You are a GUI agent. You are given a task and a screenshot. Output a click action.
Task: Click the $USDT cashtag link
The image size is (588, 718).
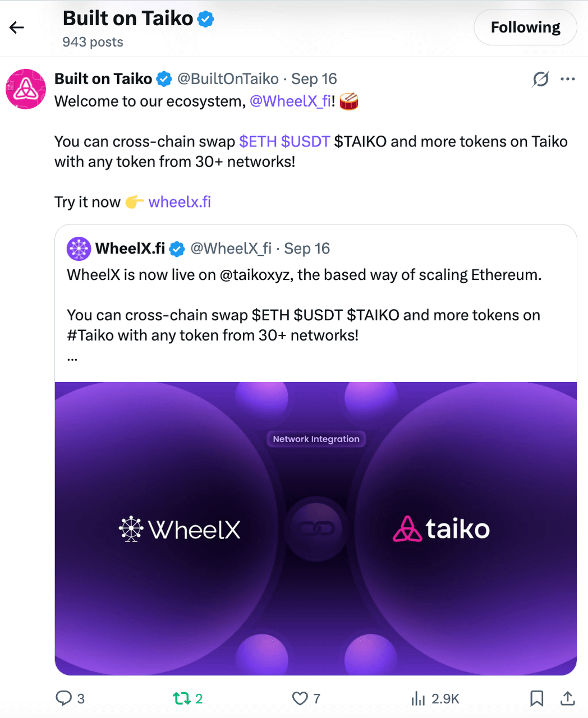[x=305, y=141]
